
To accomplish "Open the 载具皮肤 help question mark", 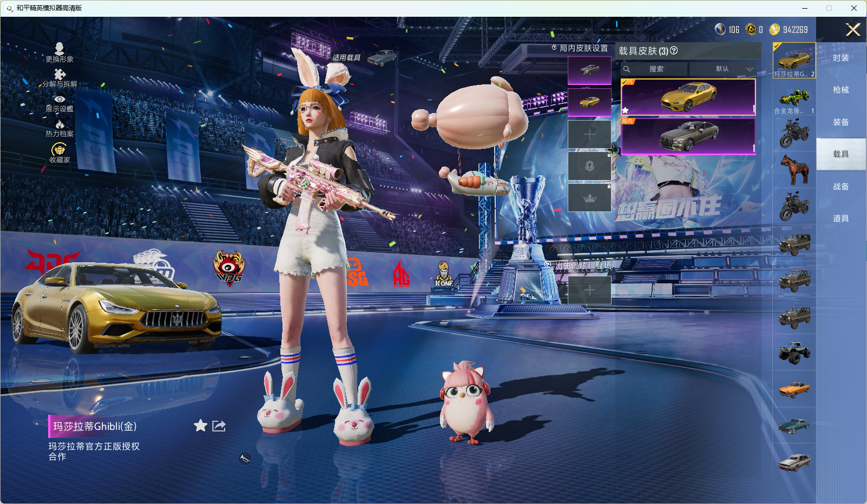I will tap(674, 51).
